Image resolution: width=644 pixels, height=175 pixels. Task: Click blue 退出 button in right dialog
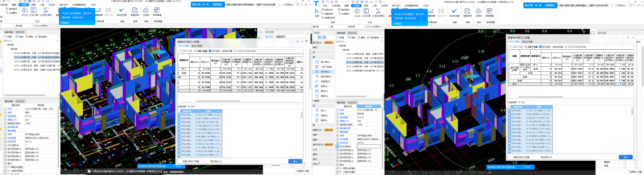coord(626,157)
